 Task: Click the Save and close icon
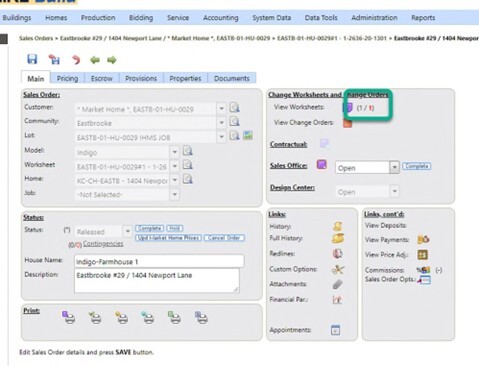coord(54,59)
